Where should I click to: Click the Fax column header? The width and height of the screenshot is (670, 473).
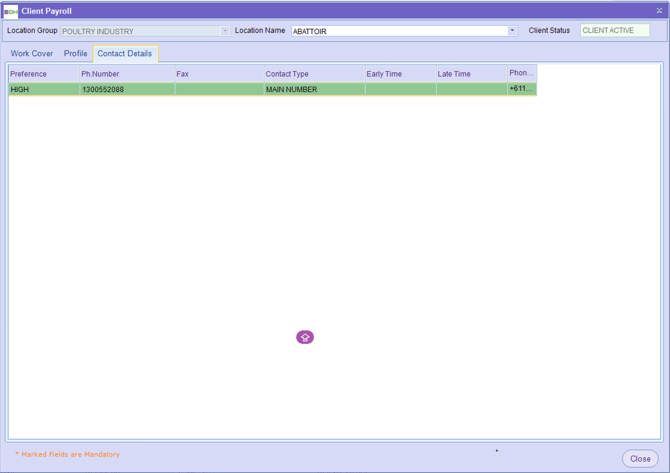tap(218, 74)
